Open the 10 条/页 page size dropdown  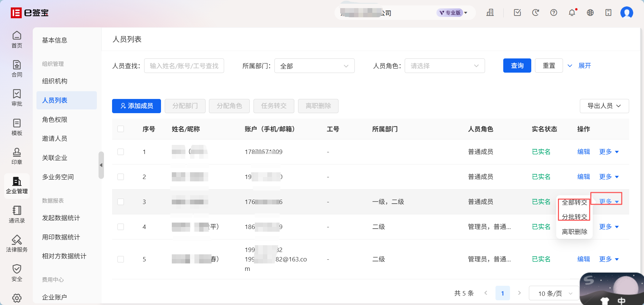[x=554, y=294]
